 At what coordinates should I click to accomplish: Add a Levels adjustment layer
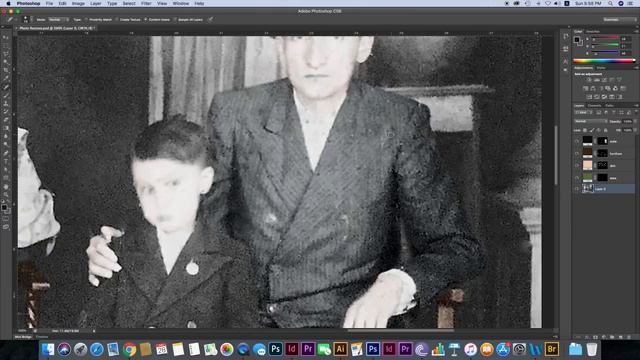pyautogui.click(x=597, y=80)
